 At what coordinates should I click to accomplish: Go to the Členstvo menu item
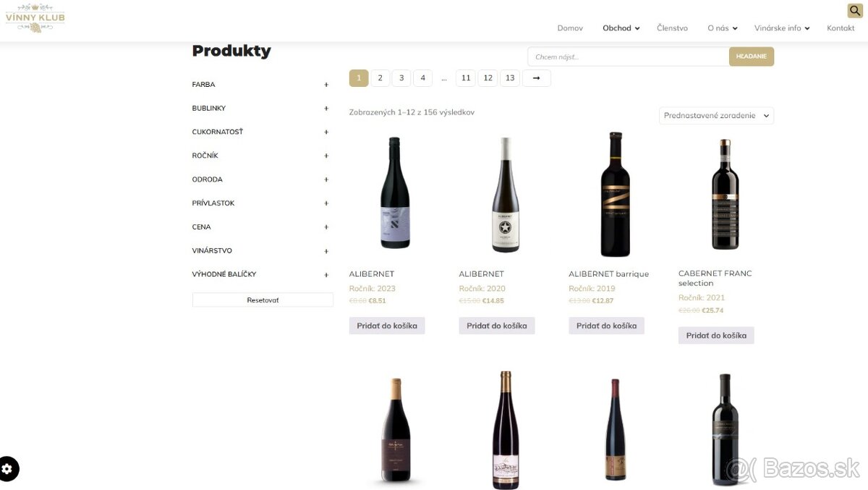pos(672,28)
